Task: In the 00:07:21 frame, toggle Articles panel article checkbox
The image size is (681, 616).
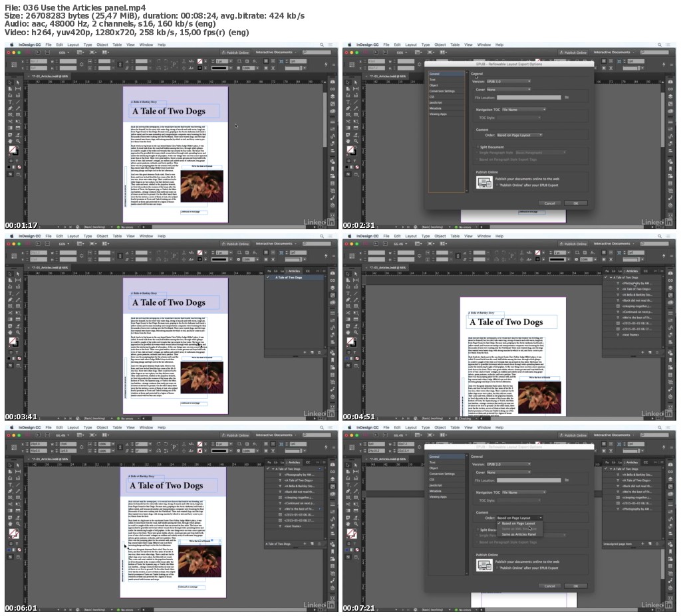Action: point(606,469)
